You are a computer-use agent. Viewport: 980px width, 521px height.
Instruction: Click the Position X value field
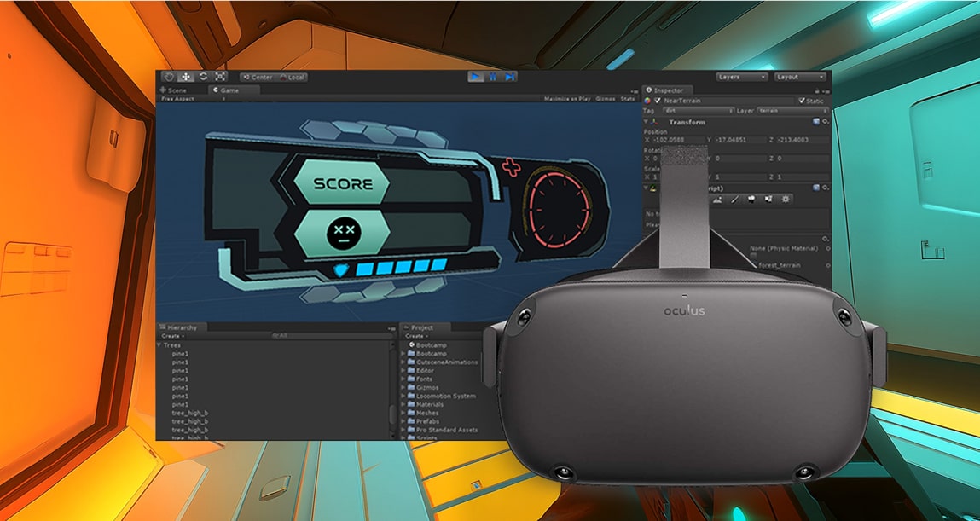[677, 140]
